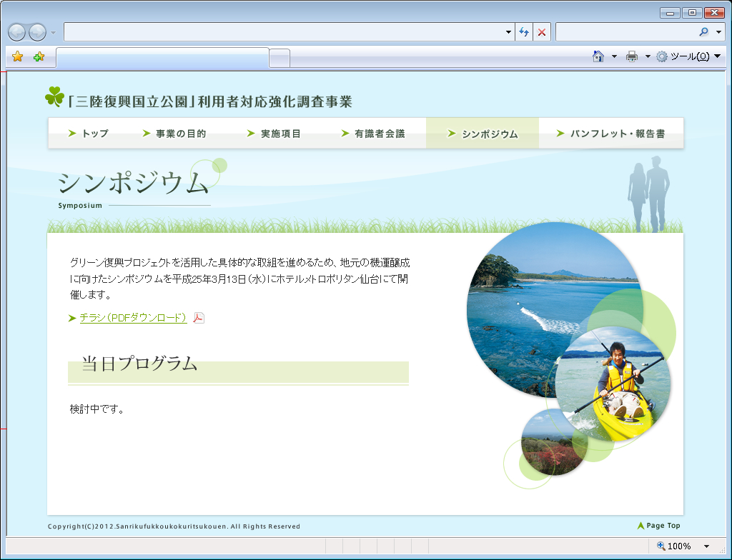Image resolution: width=732 pixels, height=560 pixels.
Task: Select the トップ navigation item
Action: [89, 134]
